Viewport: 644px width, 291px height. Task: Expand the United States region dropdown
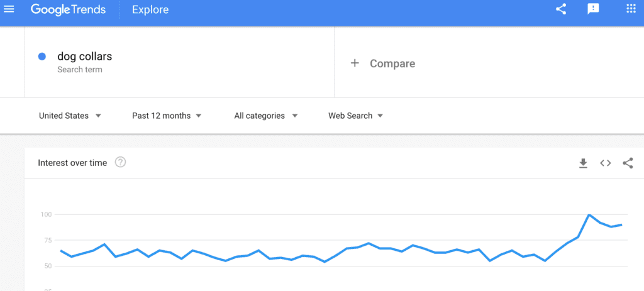pyautogui.click(x=70, y=116)
